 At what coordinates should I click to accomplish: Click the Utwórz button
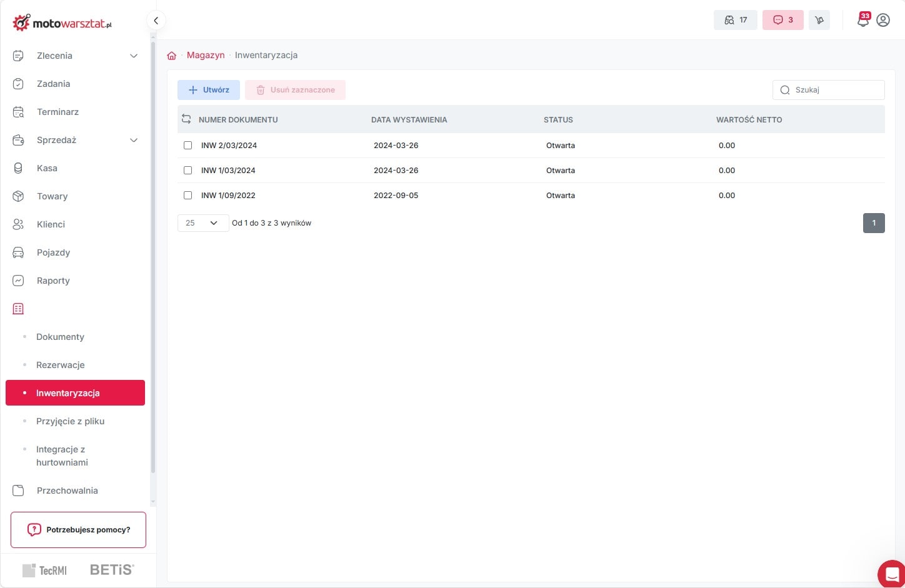[209, 90]
